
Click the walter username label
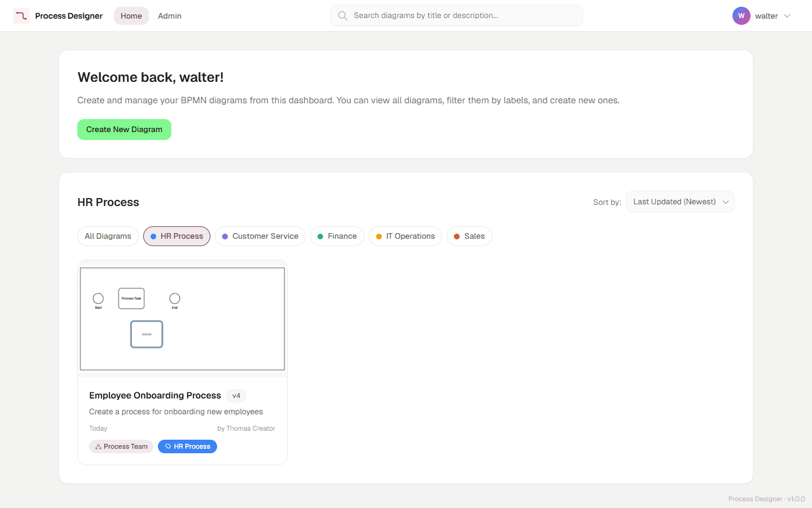coord(766,16)
